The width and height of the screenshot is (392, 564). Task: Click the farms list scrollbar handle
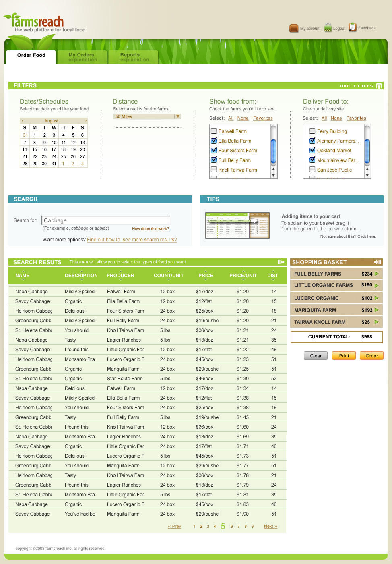(274, 151)
